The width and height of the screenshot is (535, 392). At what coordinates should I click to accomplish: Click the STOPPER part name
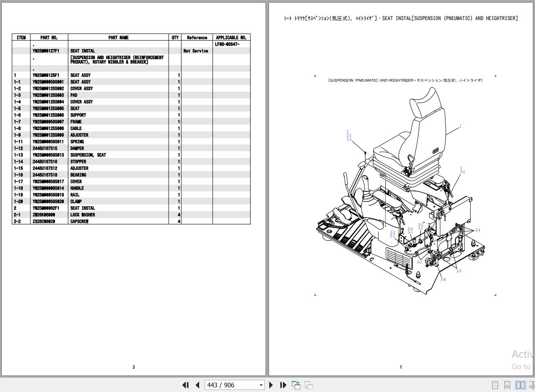[x=78, y=162]
